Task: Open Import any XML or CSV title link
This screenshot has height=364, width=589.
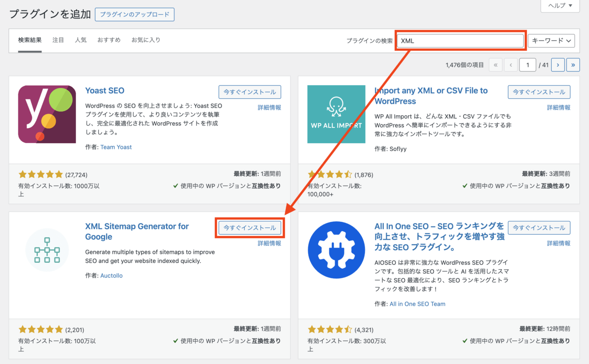Action: point(431,96)
